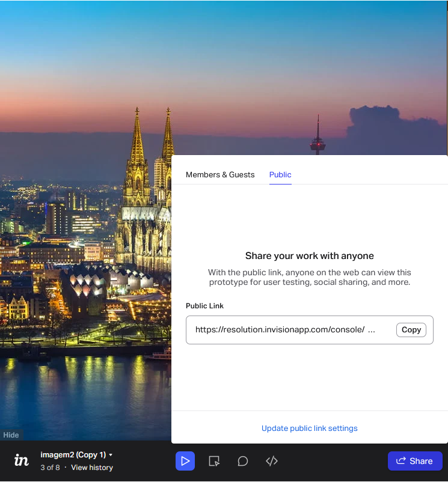Open Inspect mode code icon
448x482 pixels.
272,461
